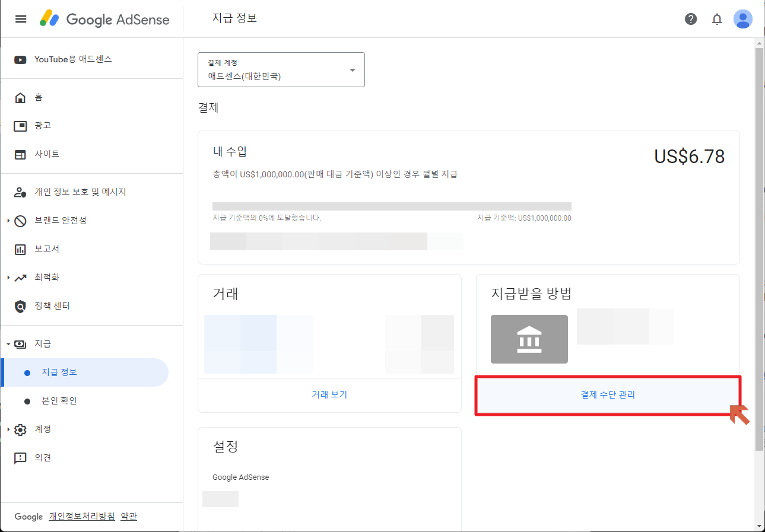Click the Google AdSense logo
Screen dimensions: 765x532
click(x=104, y=19)
